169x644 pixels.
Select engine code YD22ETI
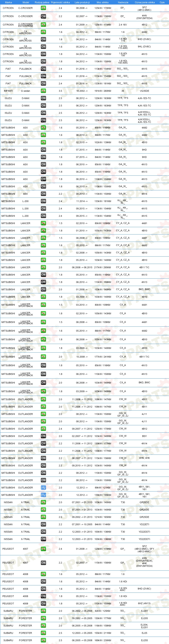click(144, 525)
